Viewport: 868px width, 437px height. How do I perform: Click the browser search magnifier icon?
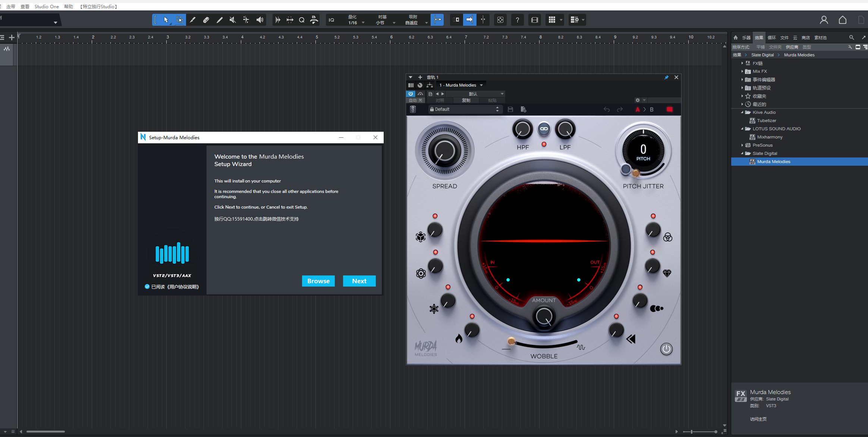pyautogui.click(x=852, y=38)
